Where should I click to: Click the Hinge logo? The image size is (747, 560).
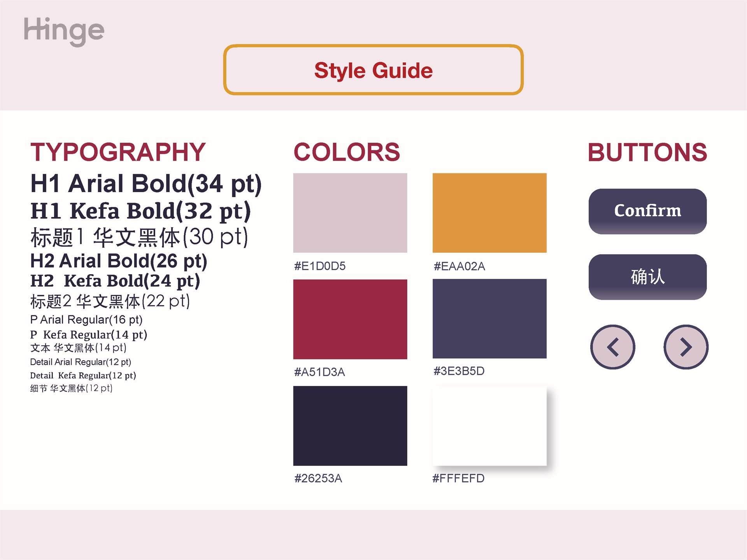[64, 31]
